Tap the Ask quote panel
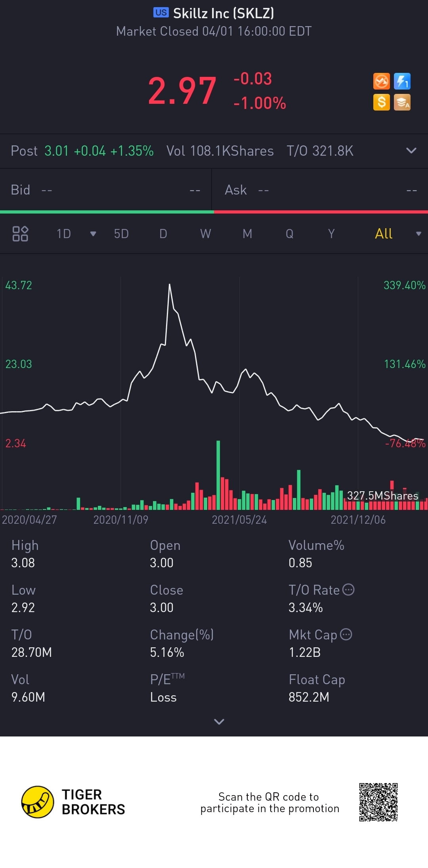 click(x=320, y=190)
